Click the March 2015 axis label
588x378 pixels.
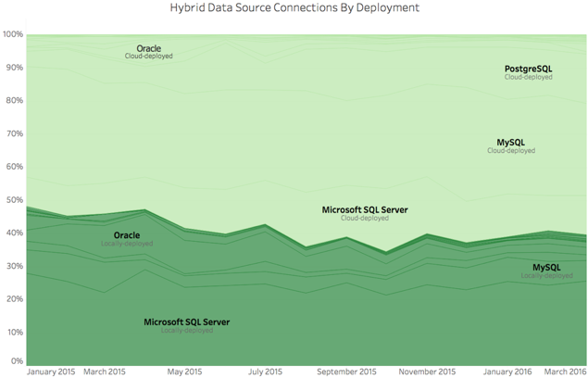click(105, 372)
